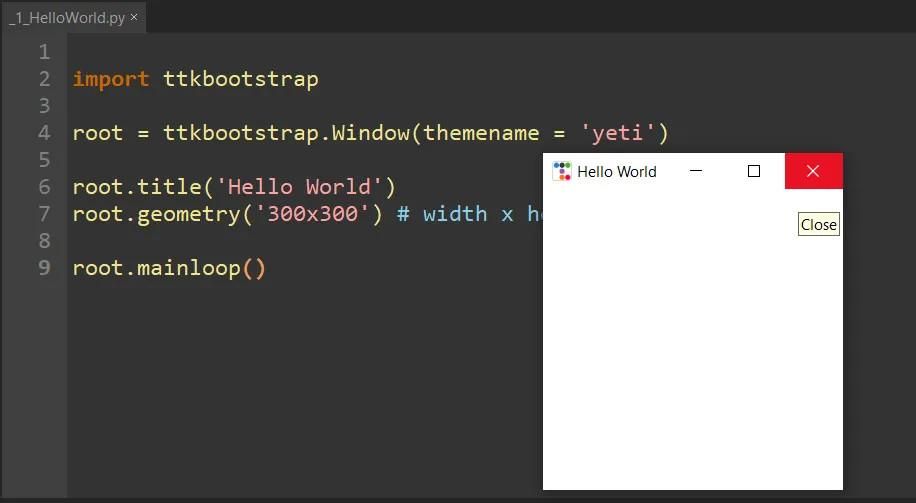Click 'ttkbootstrap' after the import keyword
The height and width of the screenshot is (503, 916).
pos(241,79)
